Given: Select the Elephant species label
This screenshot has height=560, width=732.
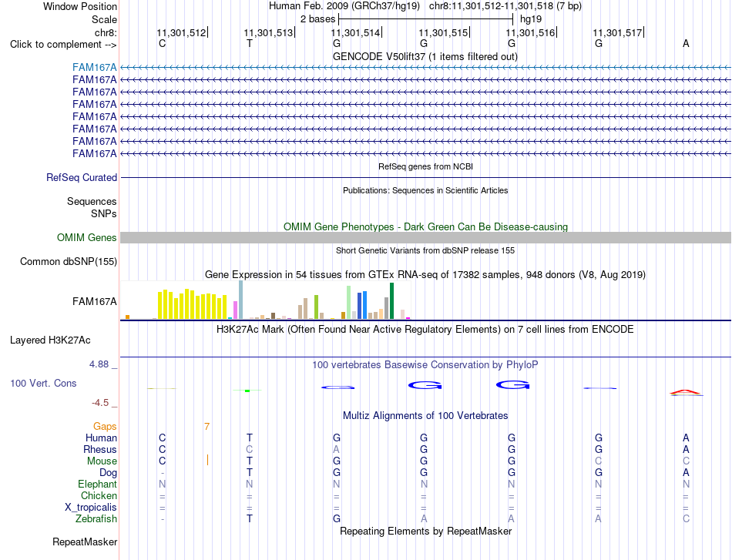Looking at the screenshot, I should coord(97,484).
